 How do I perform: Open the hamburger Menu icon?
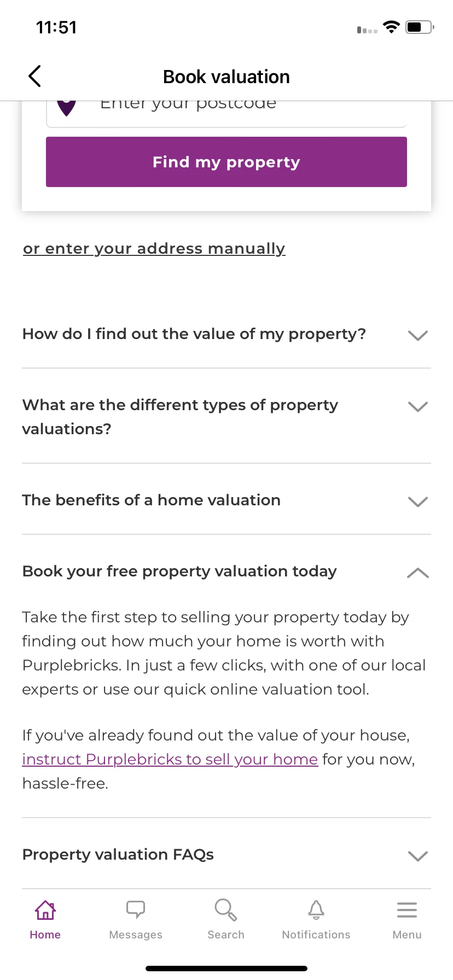407,910
